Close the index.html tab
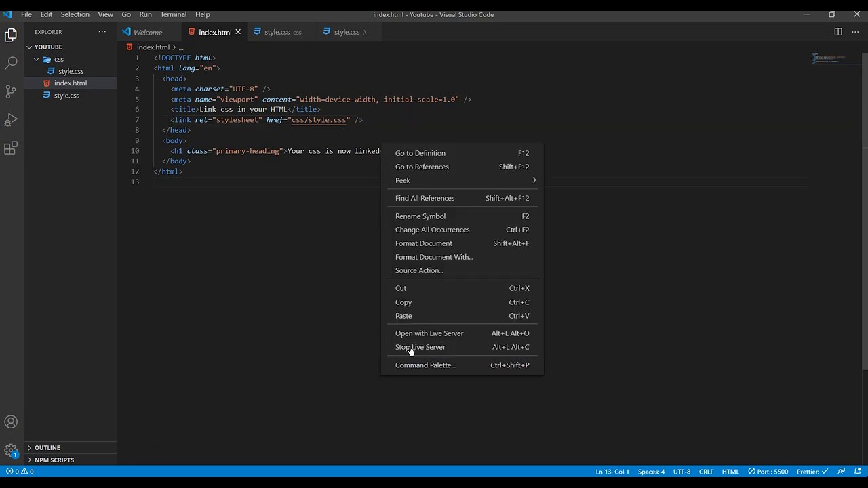The height and width of the screenshot is (488, 868). pos(238,32)
